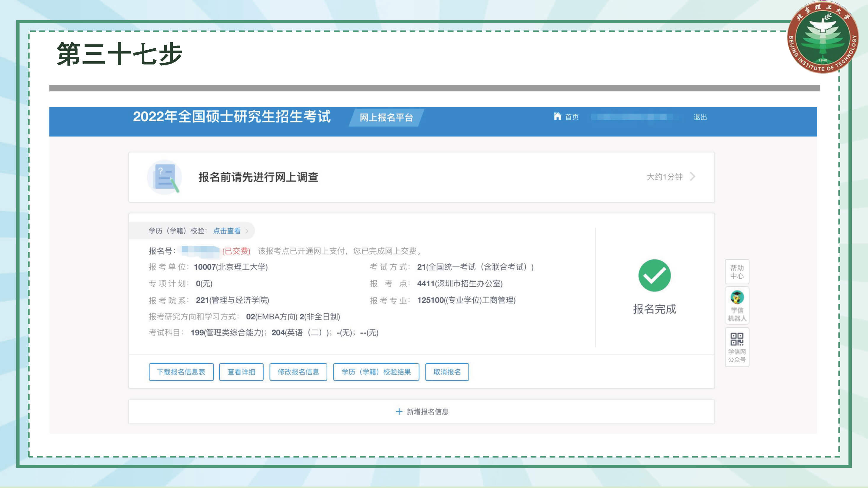Click 网上报名平台 tab label
This screenshot has width=868, height=488.
pyautogui.click(x=386, y=117)
